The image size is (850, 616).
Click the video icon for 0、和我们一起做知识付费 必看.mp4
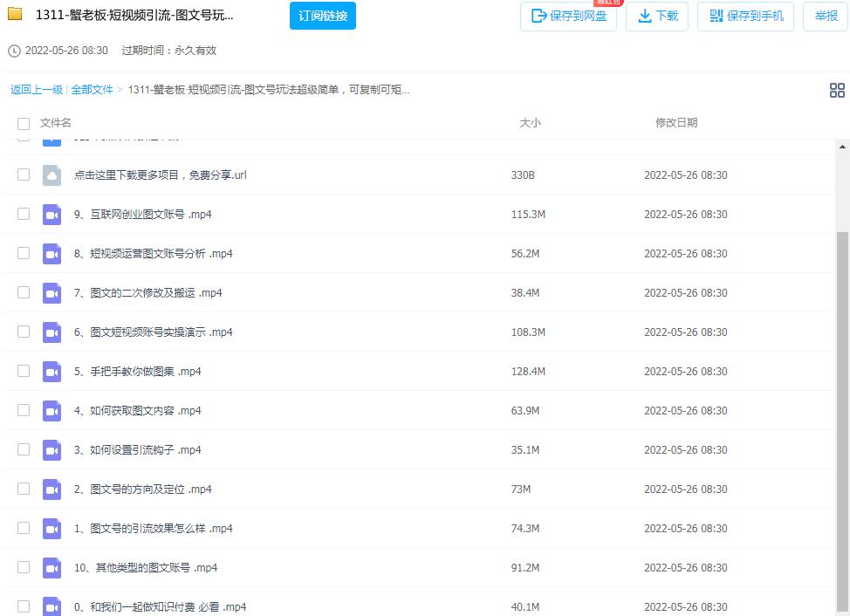(x=51, y=606)
